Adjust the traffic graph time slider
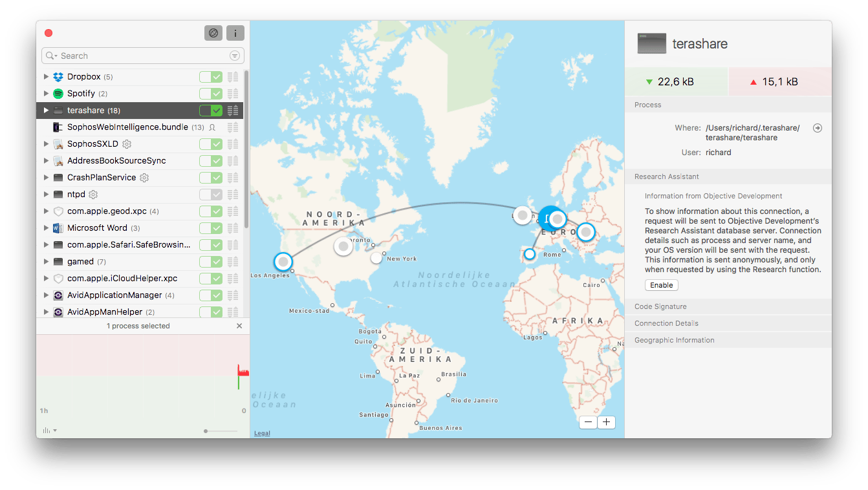This screenshot has height=490, width=868. point(221,431)
